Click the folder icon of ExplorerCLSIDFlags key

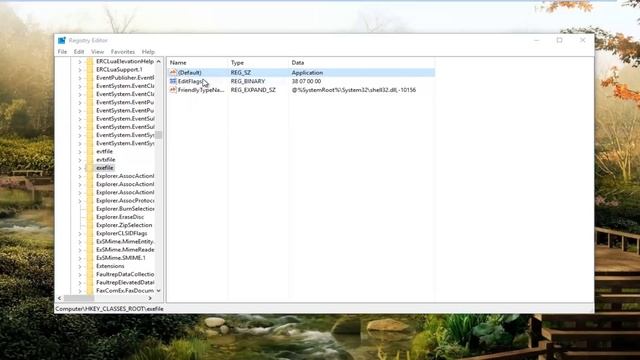click(x=90, y=233)
